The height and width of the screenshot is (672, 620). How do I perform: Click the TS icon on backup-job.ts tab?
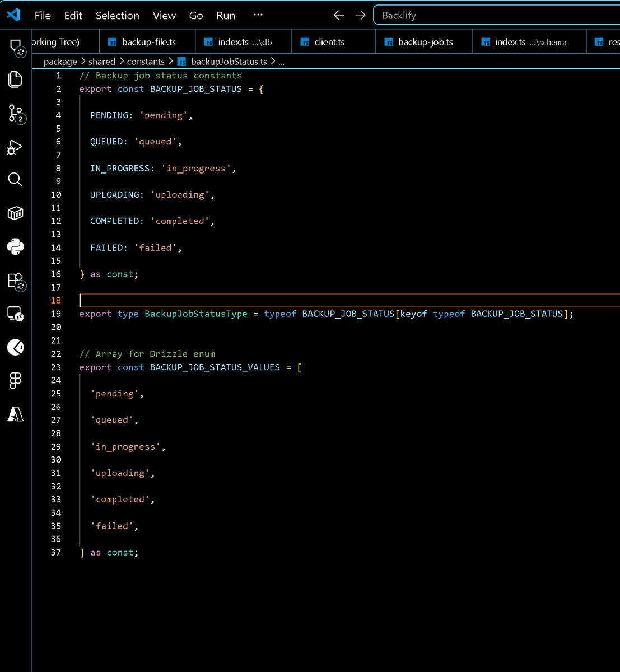click(x=389, y=42)
